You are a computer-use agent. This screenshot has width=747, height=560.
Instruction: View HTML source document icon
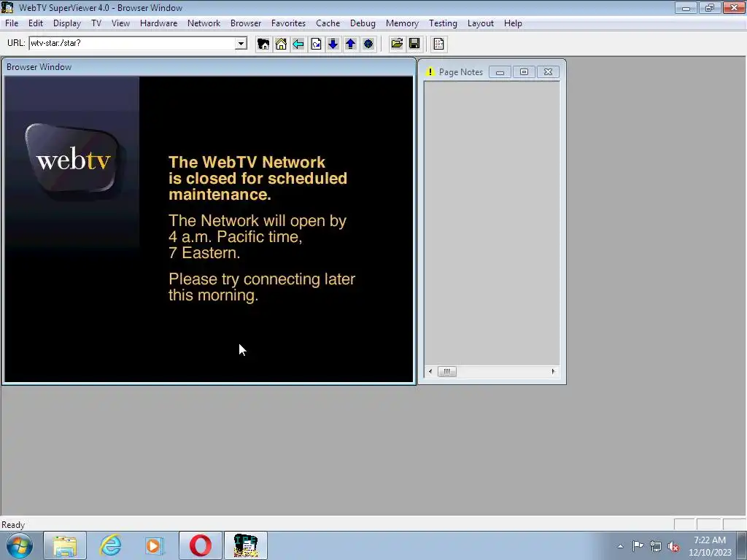tap(438, 44)
